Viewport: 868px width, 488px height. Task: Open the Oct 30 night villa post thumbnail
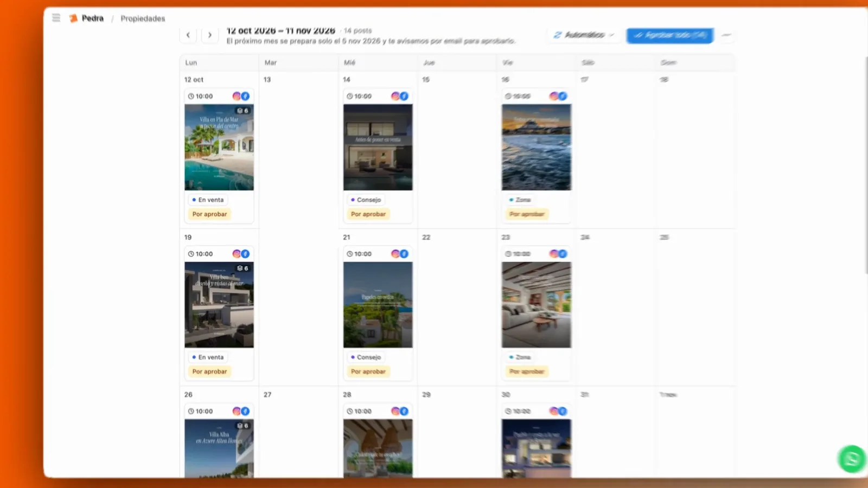click(x=536, y=448)
